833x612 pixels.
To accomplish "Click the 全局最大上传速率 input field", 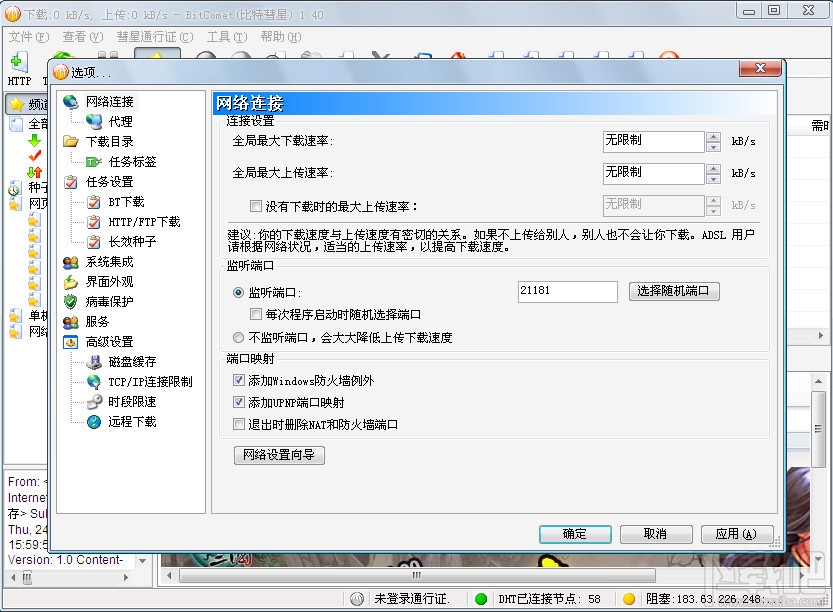I will click(x=653, y=173).
